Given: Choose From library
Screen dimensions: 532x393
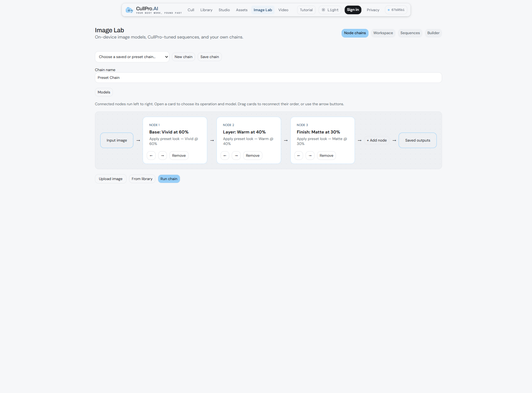Looking at the screenshot, I should pos(142,179).
